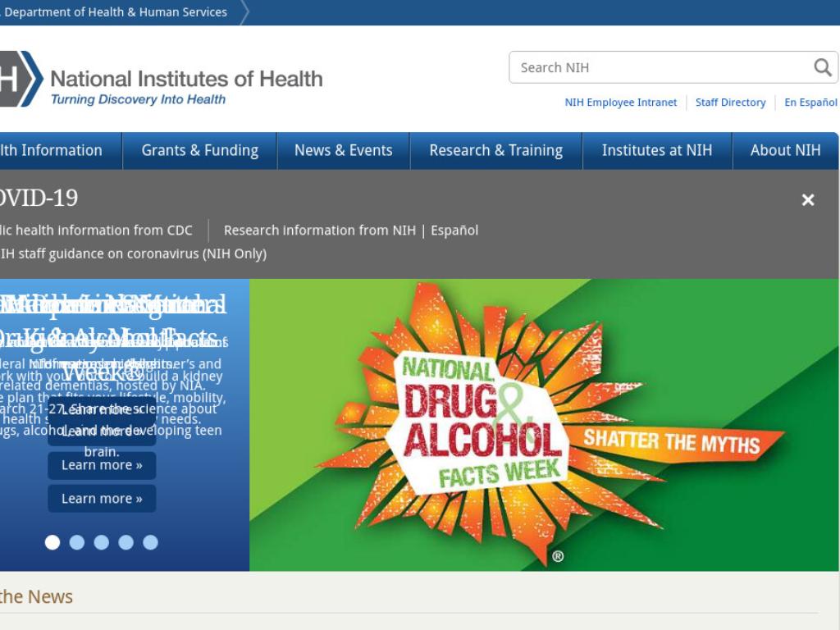840x630 pixels.
Task: Select first carousel slide dot
Action: pos(52,542)
